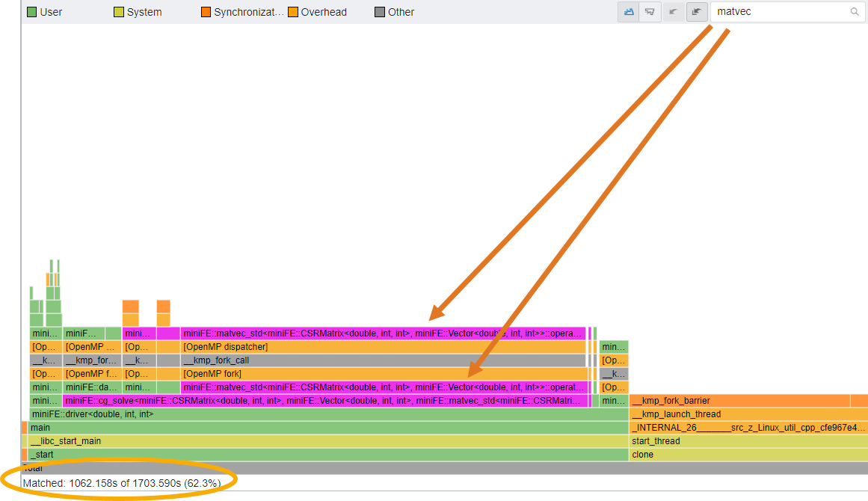Image resolution: width=868 pixels, height=501 pixels.
Task: Select the clone frame
Action: pos(748,455)
